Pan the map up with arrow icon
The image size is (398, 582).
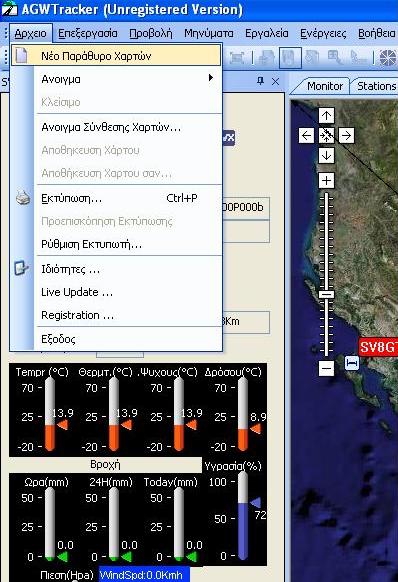pyautogui.click(x=326, y=116)
